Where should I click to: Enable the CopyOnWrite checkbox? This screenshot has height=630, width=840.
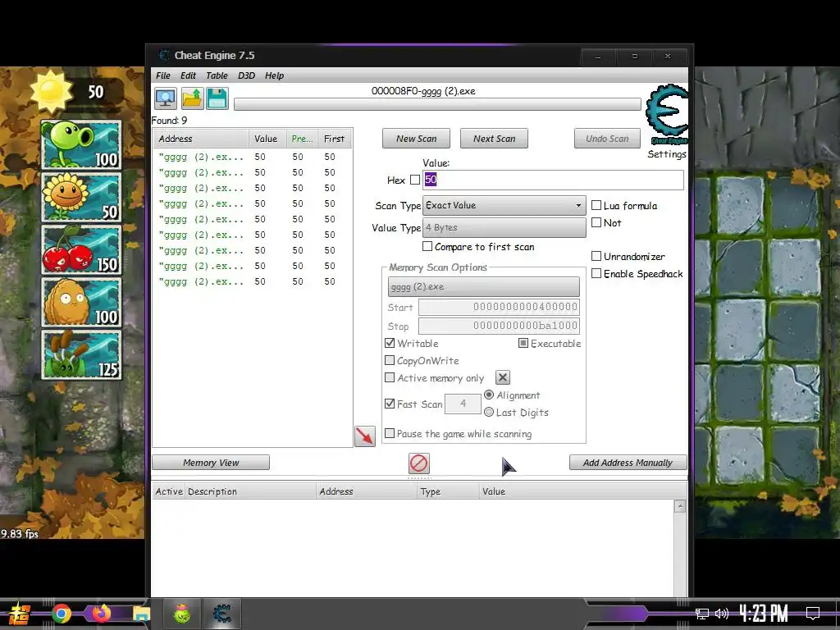point(390,360)
